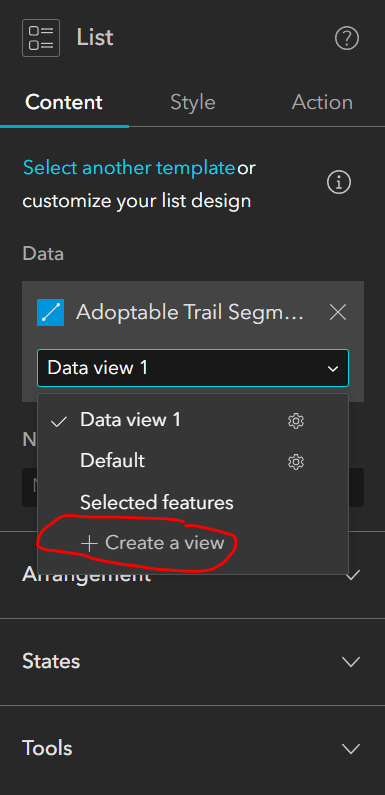This screenshot has height=795, width=385.
Task: Expand the States section
Action: (192, 662)
